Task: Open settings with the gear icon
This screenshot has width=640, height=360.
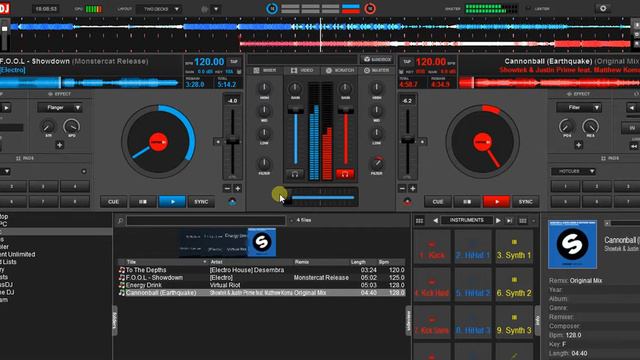Action: pyautogui.click(x=603, y=9)
